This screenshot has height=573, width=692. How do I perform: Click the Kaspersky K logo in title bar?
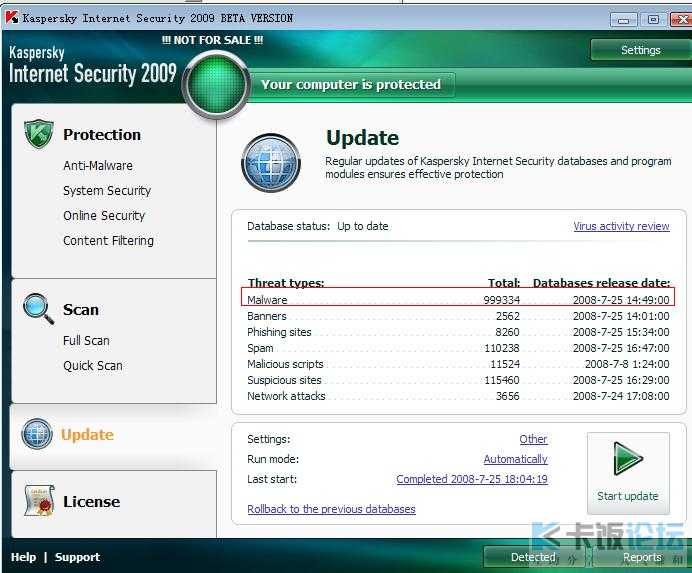point(11,18)
